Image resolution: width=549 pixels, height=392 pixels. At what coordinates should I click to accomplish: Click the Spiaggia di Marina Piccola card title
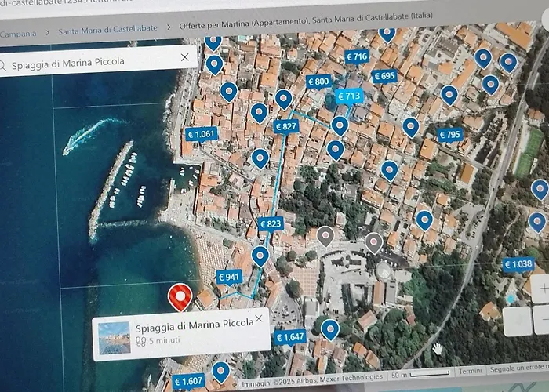[x=195, y=326]
